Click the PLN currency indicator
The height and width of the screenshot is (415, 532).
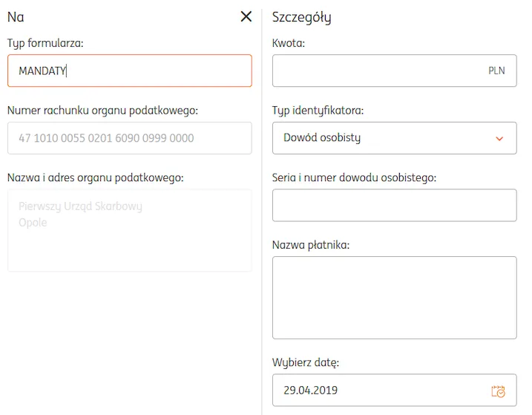(x=496, y=71)
